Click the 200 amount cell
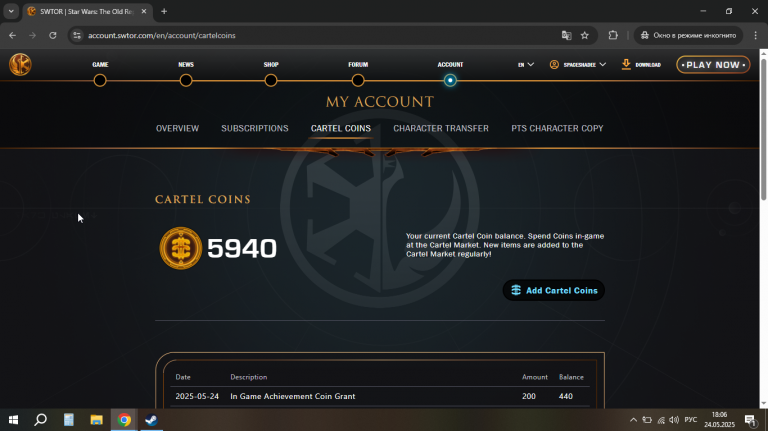This screenshot has width=768, height=431. pos(529,396)
